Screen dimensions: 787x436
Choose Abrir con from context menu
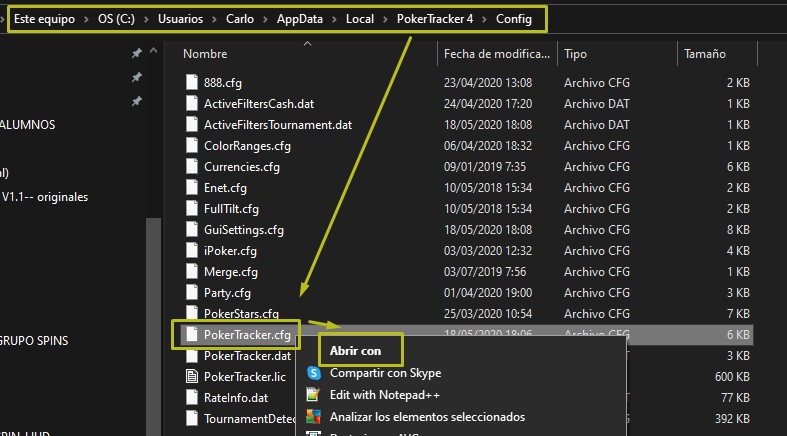tap(355, 351)
